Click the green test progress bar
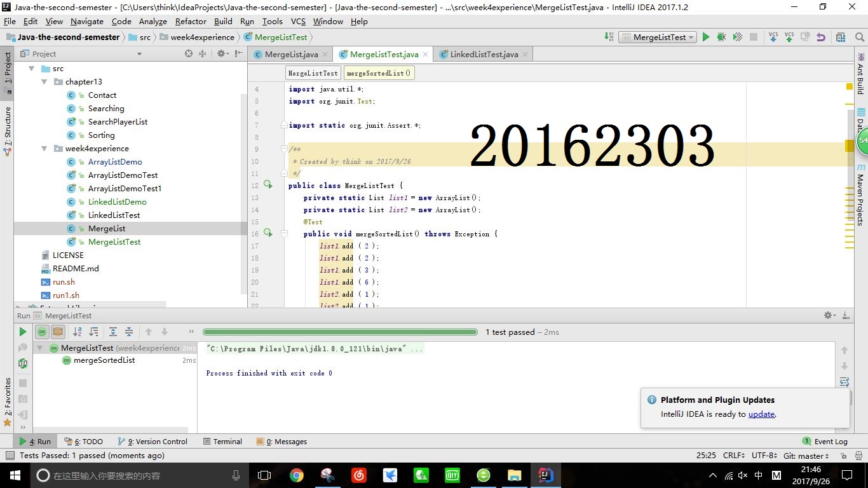The image size is (868, 488). pyautogui.click(x=340, y=332)
